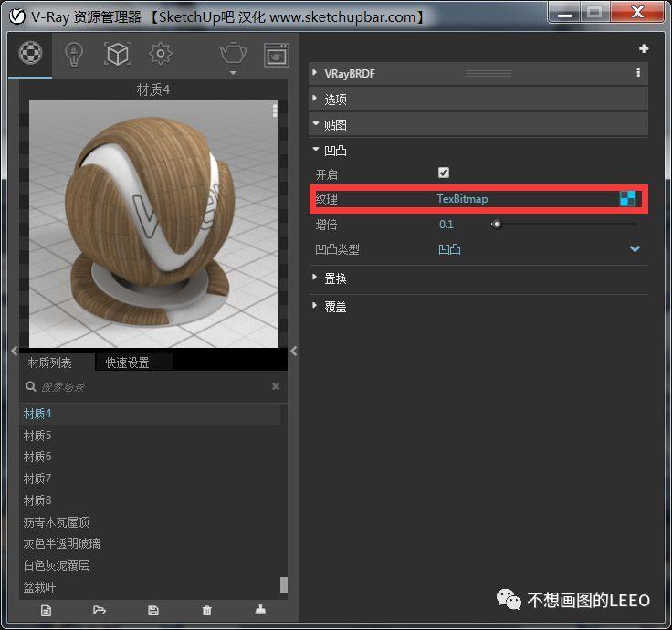Create new material with the page icon
672x630 pixels.
(46, 610)
